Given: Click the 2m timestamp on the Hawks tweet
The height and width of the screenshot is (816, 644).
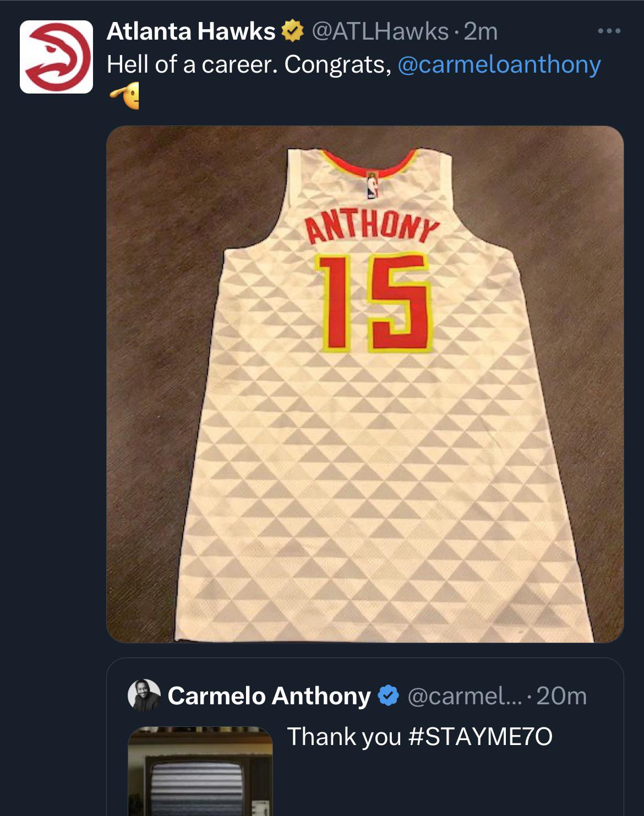Looking at the screenshot, I should click(x=481, y=31).
